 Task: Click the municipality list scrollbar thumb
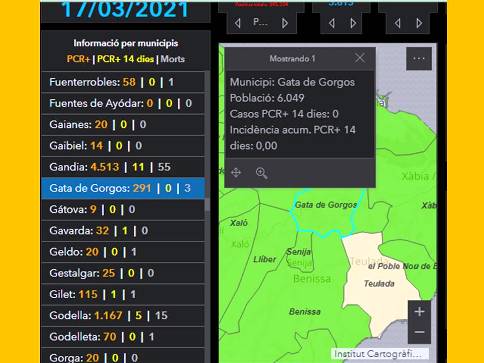coord(207,204)
